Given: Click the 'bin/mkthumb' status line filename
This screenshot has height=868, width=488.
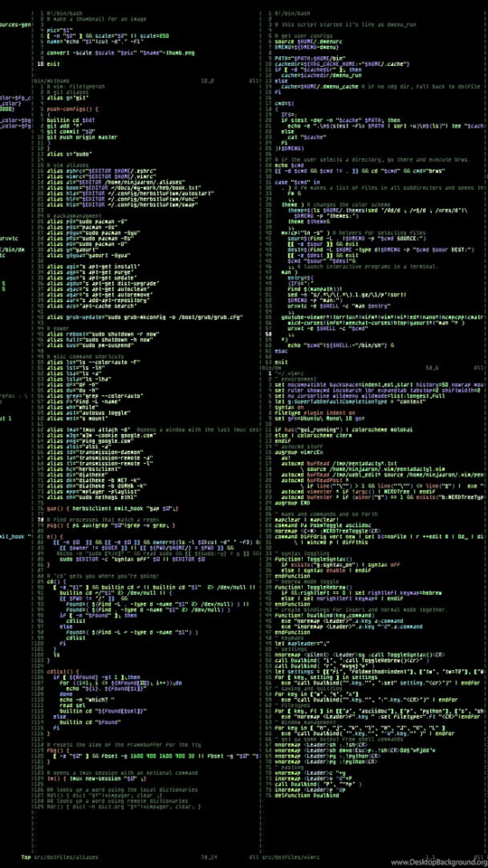Looking at the screenshot, I should pos(51,80).
